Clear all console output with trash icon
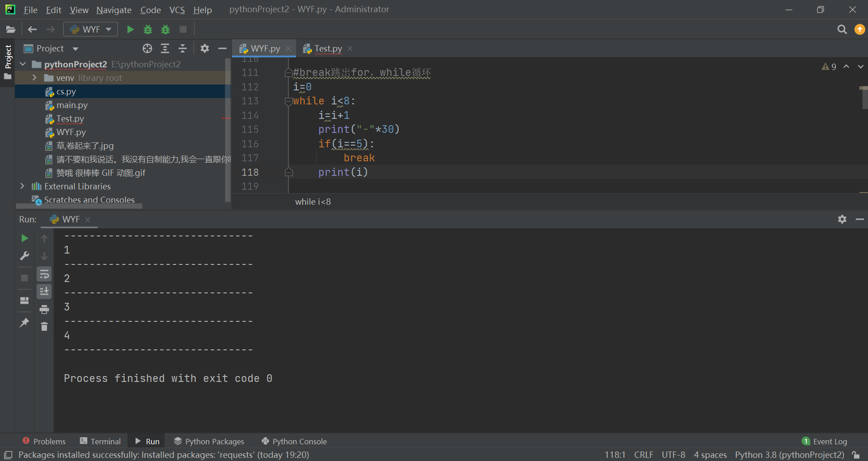The height and width of the screenshot is (461, 868). tap(44, 326)
